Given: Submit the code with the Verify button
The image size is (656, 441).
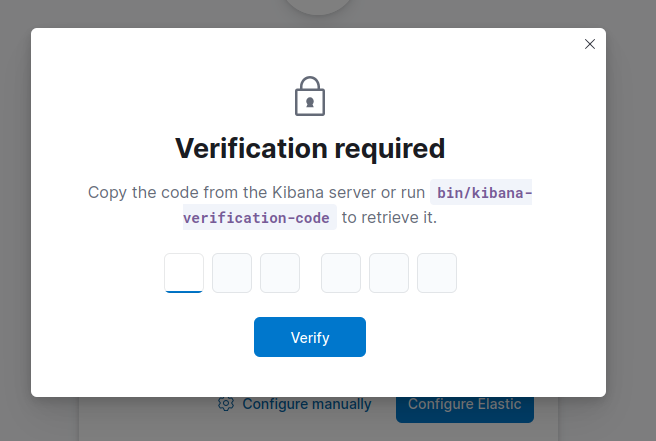Looking at the screenshot, I should coord(310,337).
